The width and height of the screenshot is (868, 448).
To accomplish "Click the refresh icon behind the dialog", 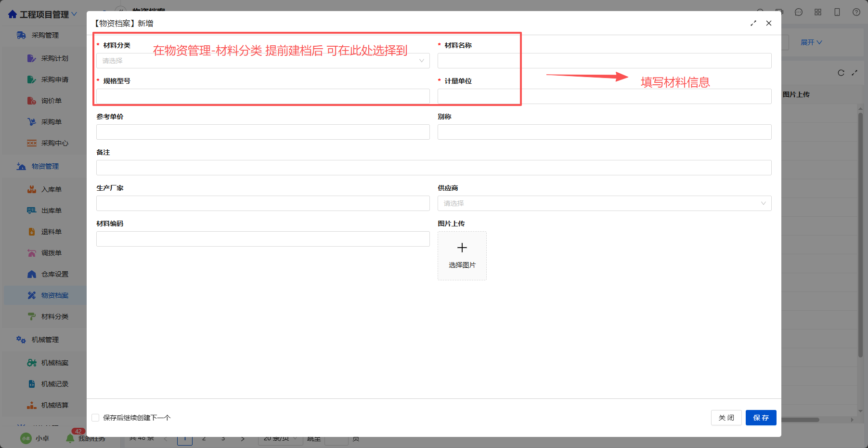I will point(841,73).
